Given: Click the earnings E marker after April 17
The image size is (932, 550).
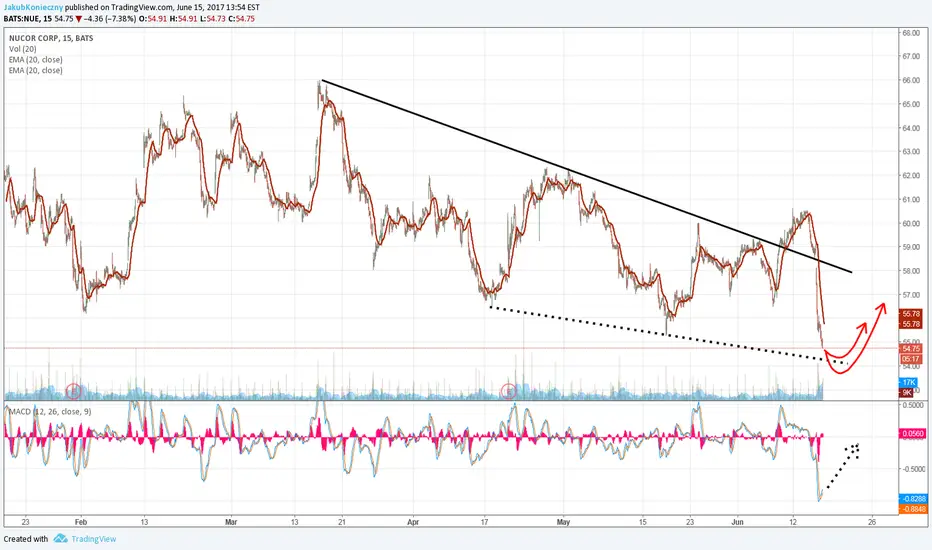Looking at the screenshot, I should tap(508, 391).
